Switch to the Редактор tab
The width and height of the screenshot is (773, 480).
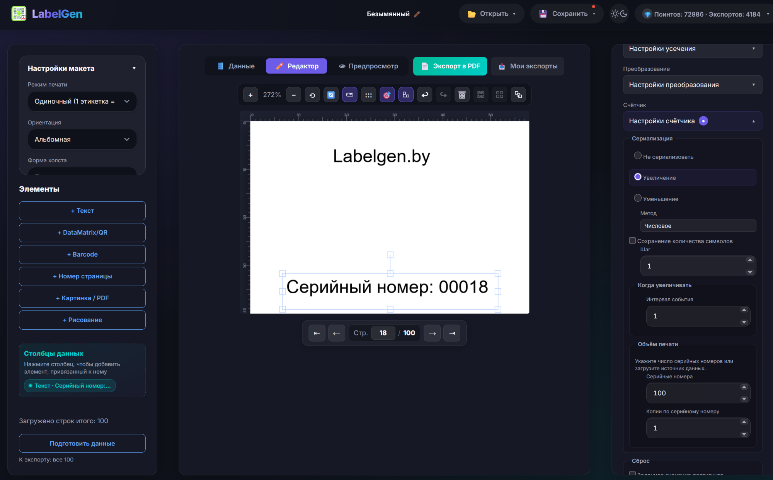click(x=296, y=66)
